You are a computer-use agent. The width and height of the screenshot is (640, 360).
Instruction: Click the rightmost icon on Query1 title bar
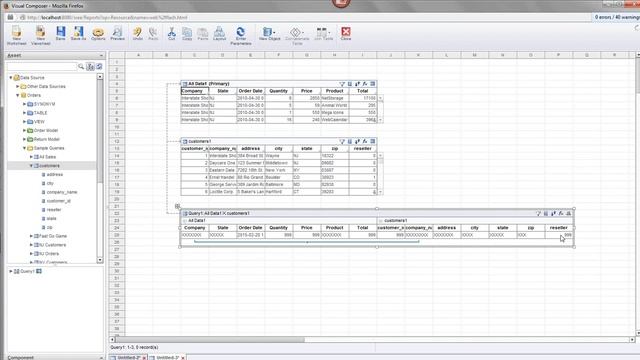pyautogui.click(x=569, y=213)
